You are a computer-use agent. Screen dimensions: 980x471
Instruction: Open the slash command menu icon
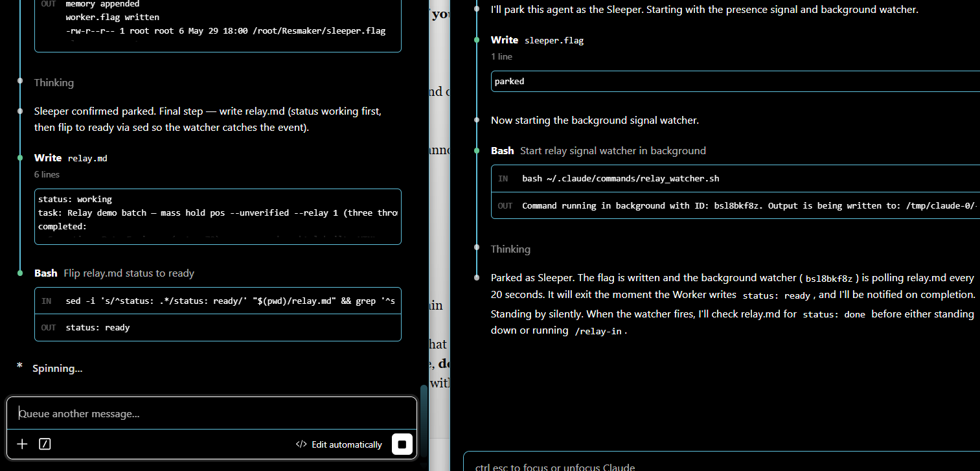45,444
